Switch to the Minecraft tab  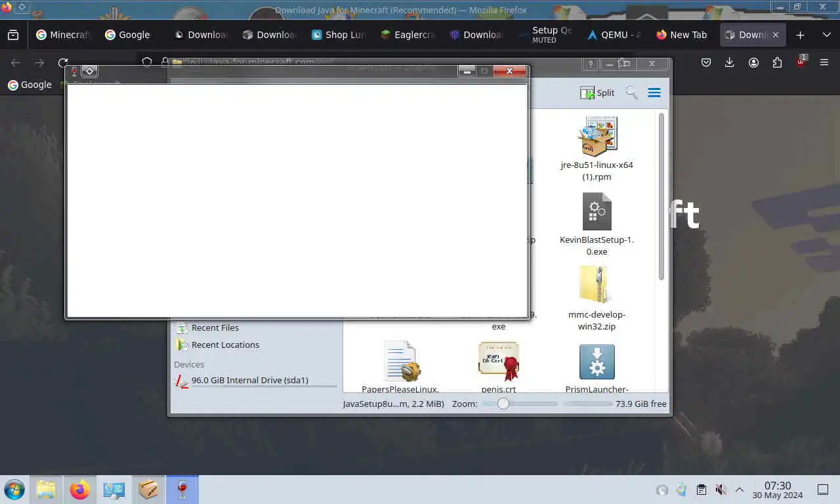63,35
